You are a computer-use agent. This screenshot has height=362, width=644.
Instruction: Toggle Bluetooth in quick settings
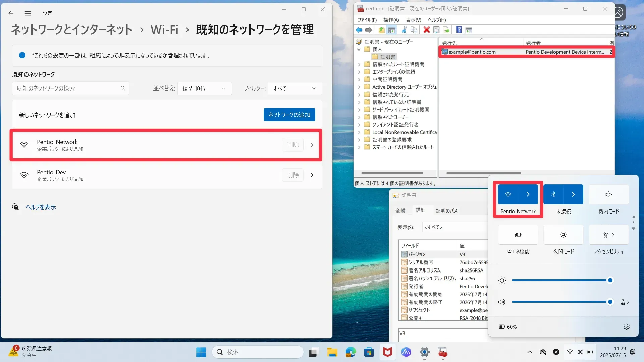[553, 194]
